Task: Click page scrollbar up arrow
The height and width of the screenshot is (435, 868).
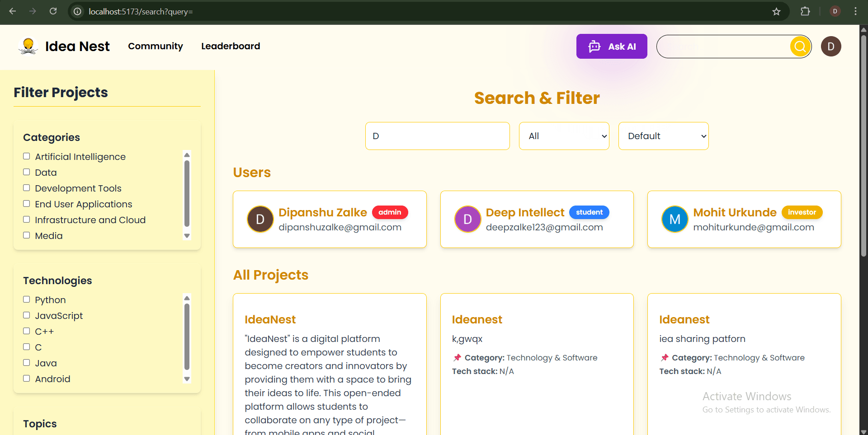Action: pyautogui.click(x=863, y=29)
